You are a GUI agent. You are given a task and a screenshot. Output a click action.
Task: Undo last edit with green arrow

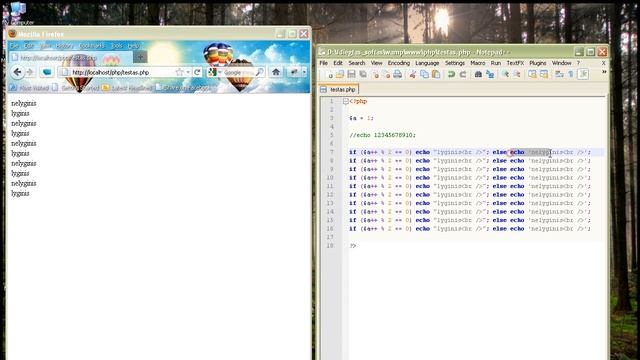pyautogui.click(x=451, y=75)
